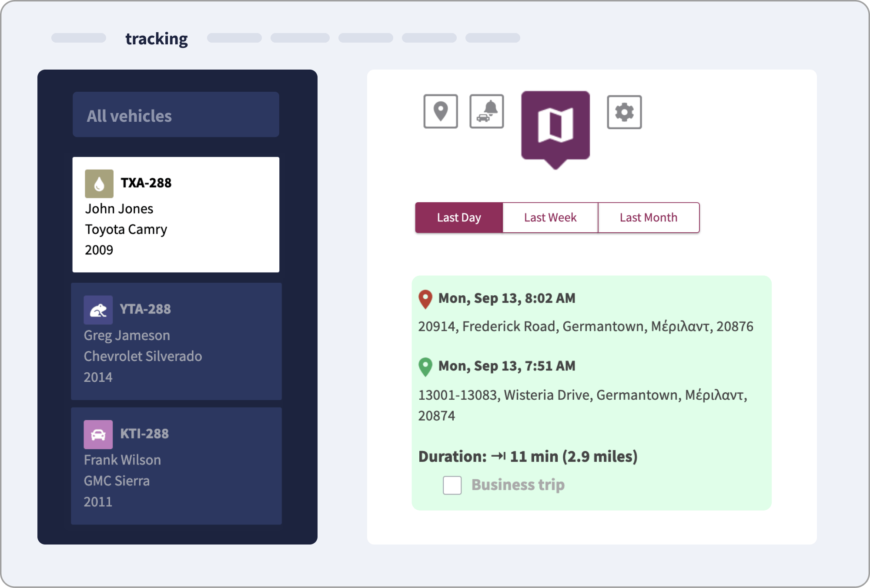Viewport: 870px width, 588px height.
Task: Click the frog icon beside YTA-288
Action: pos(98,310)
